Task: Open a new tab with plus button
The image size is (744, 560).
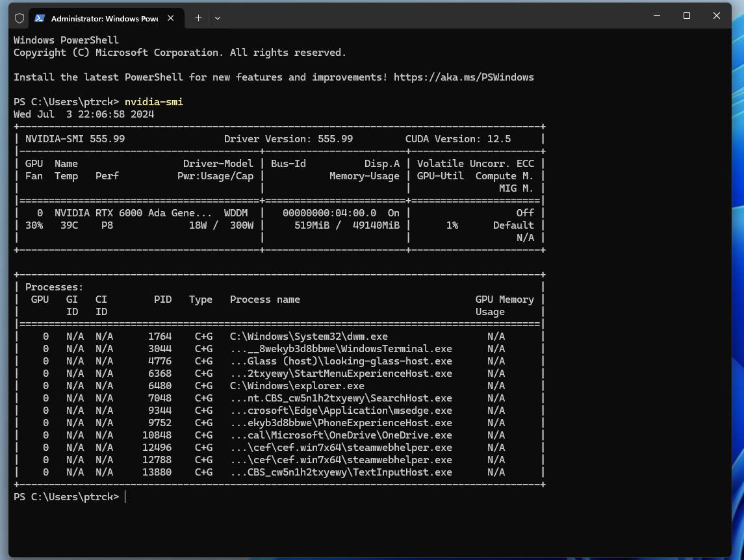Action: (198, 18)
